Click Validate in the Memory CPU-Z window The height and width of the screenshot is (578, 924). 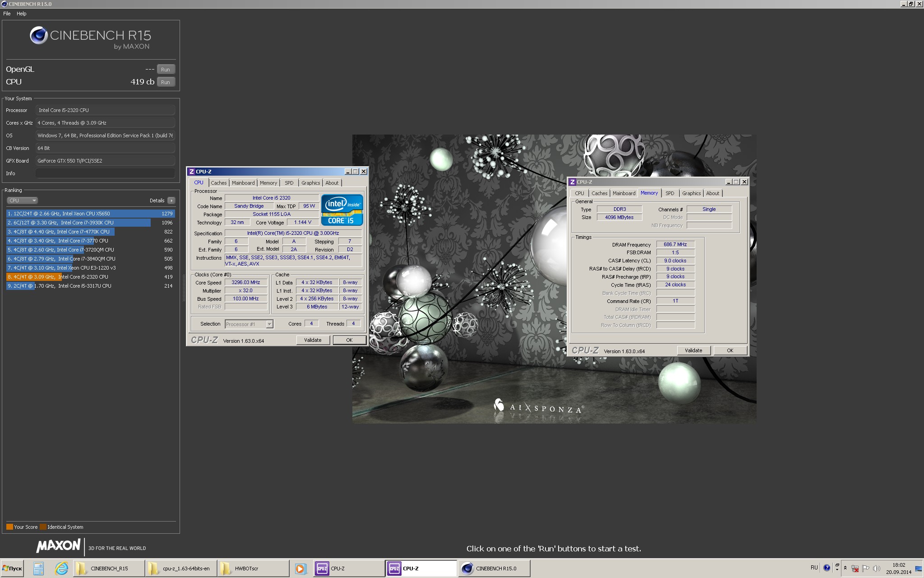693,350
